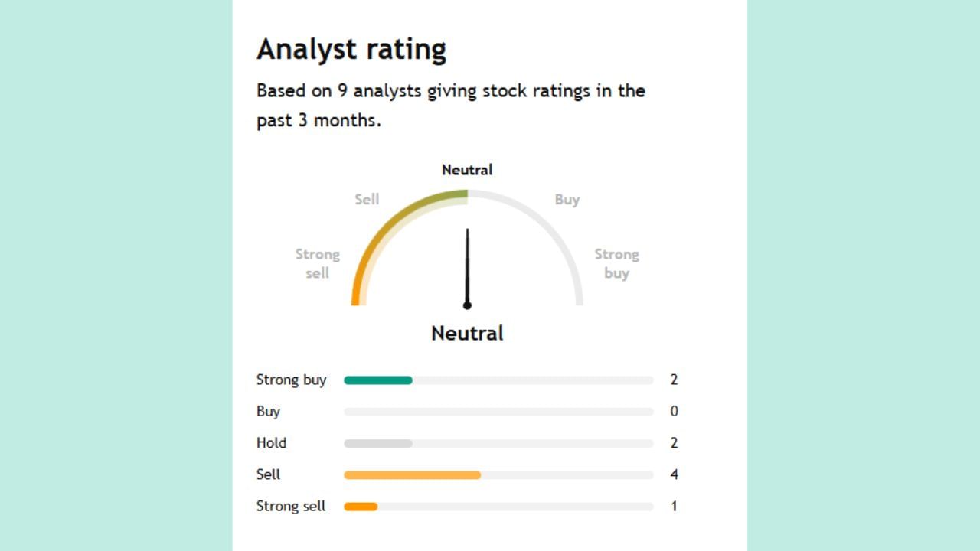Click the Sell label on the gauge arc
Viewport: 980px width, 551px height.
367,200
